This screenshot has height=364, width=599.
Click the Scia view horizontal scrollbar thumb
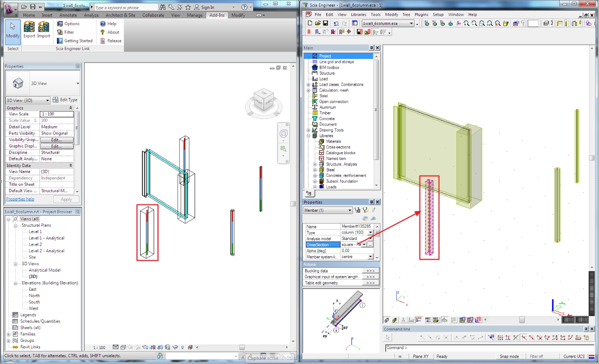[522, 320]
